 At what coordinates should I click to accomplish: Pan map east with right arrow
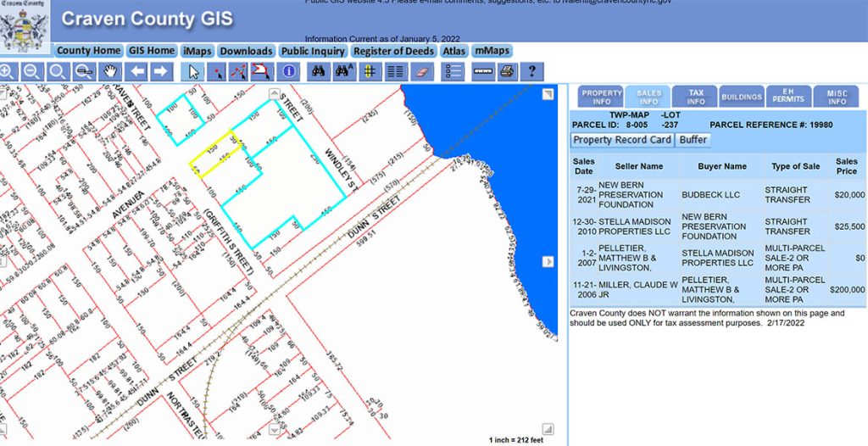click(548, 261)
